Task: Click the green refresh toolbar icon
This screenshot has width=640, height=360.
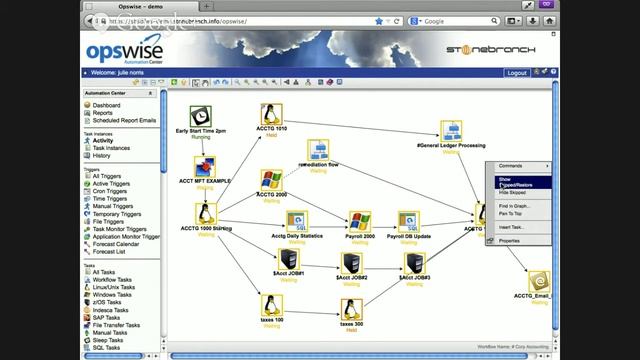Action: [x=174, y=82]
